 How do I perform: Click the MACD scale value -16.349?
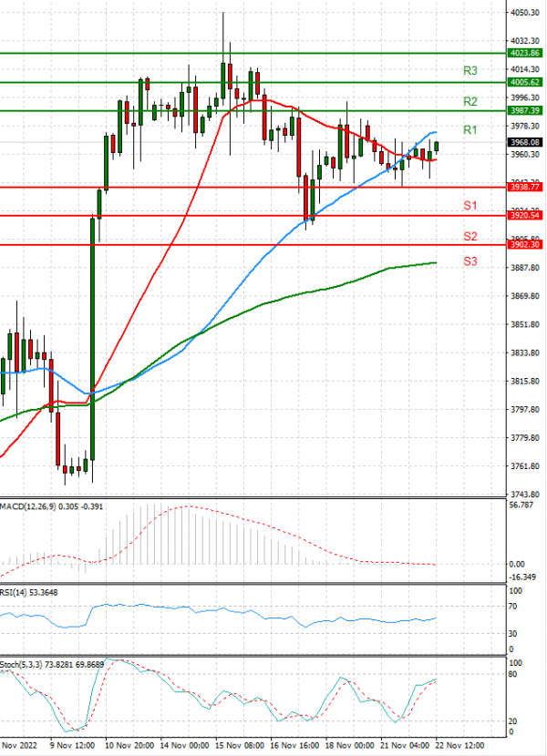[x=522, y=577]
